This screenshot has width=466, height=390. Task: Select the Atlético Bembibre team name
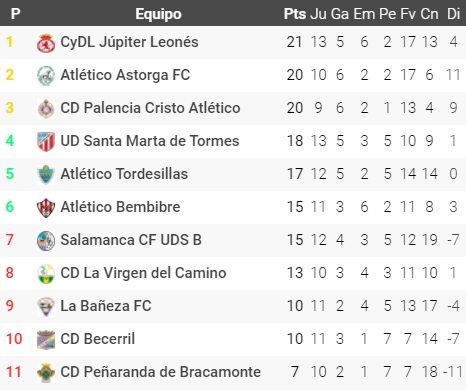(120, 207)
